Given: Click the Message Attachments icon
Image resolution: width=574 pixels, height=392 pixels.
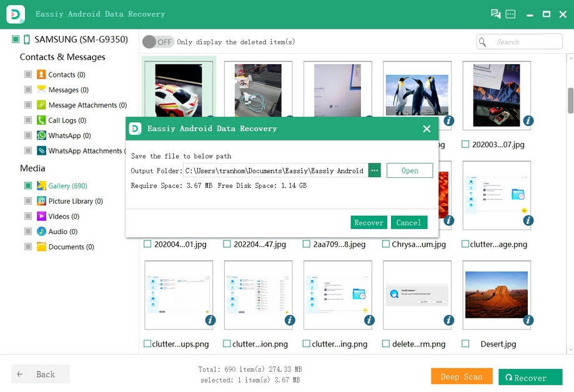Looking at the screenshot, I should (41, 105).
